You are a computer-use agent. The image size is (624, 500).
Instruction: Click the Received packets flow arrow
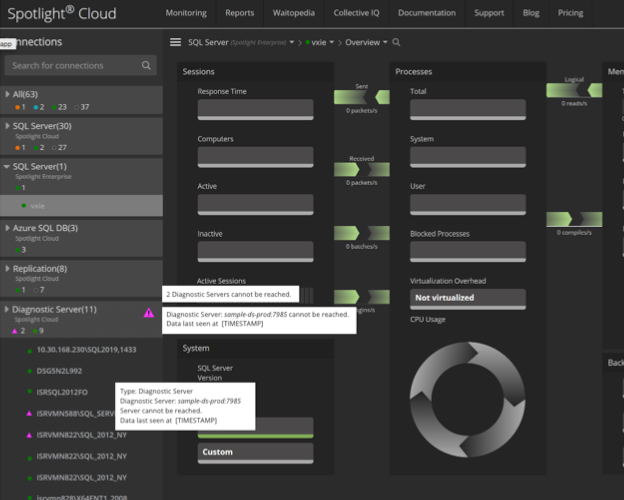362,170
